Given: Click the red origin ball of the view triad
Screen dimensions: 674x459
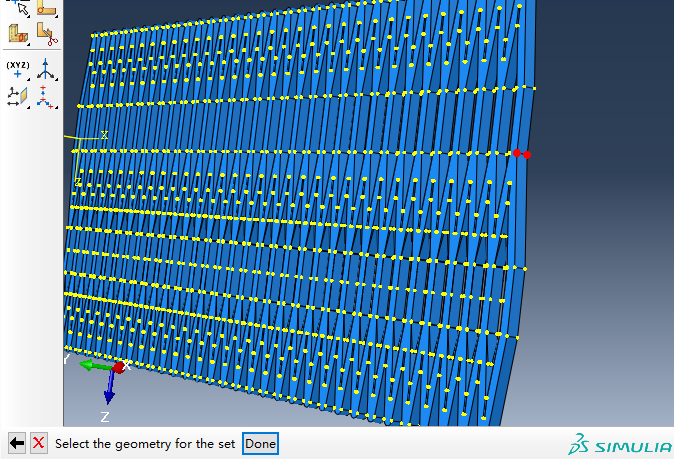Looking at the screenshot, I should (x=118, y=368).
